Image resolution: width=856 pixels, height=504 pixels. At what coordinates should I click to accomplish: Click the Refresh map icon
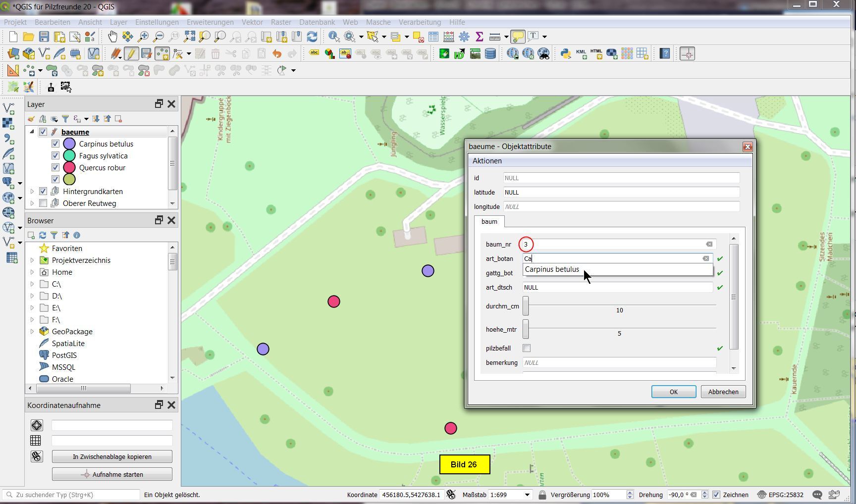(x=312, y=37)
